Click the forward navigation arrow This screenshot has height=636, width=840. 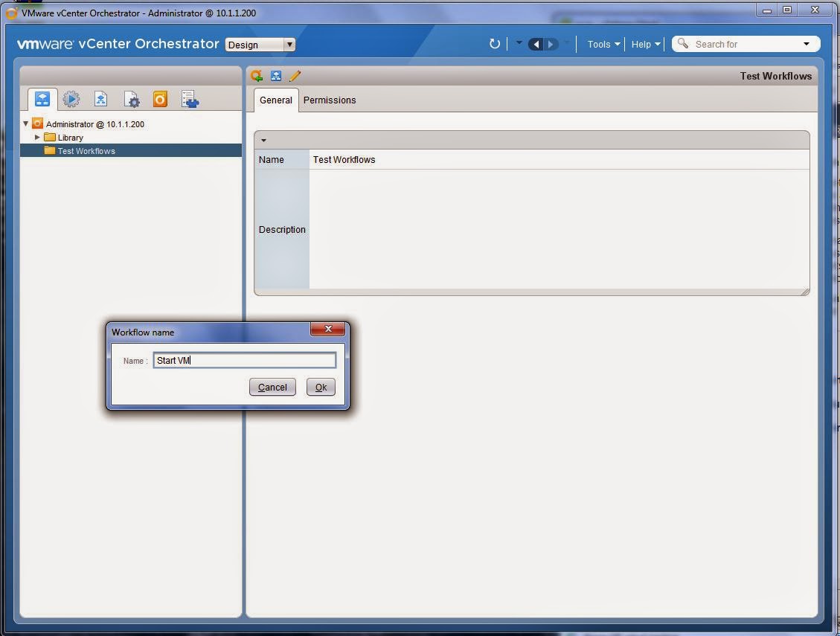point(551,45)
